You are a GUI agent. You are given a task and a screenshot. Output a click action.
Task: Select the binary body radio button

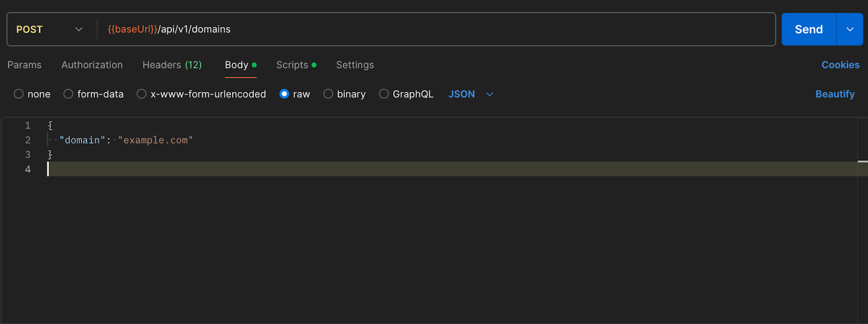(x=328, y=94)
